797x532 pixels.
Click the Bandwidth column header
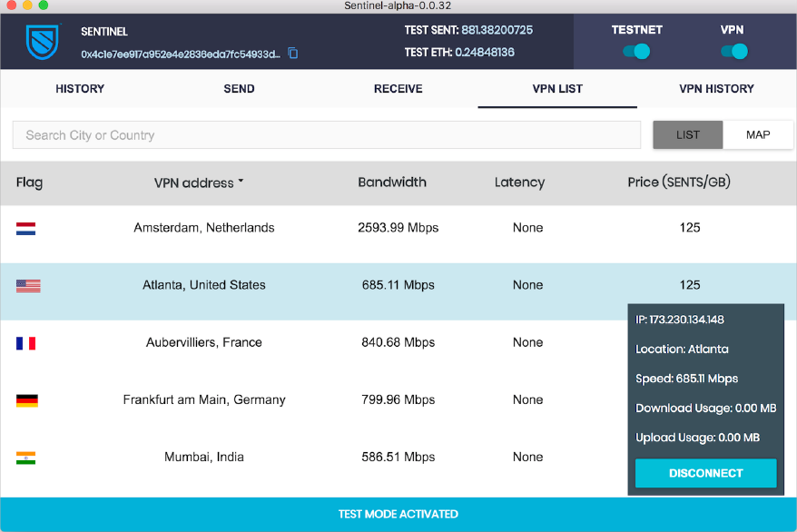point(392,182)
